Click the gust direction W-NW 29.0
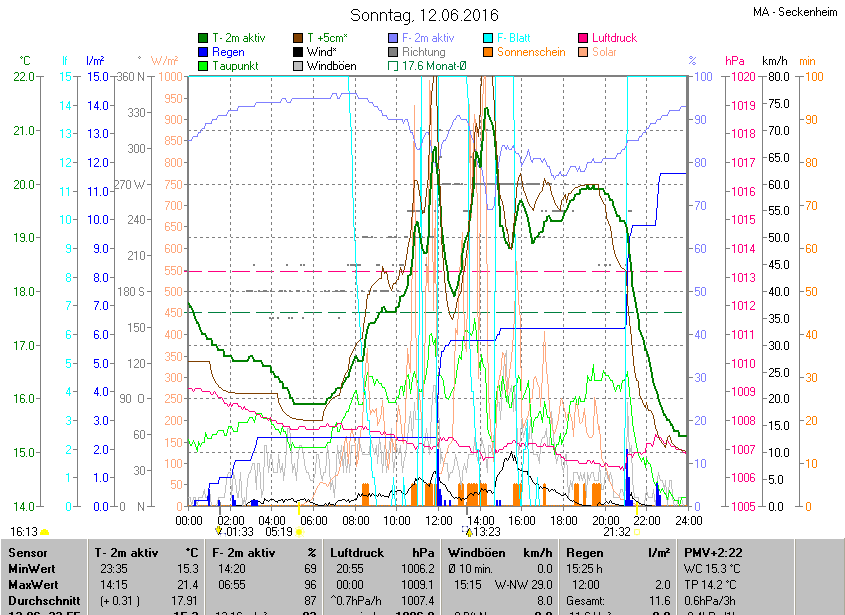845x615 pixels. (523, 585)
